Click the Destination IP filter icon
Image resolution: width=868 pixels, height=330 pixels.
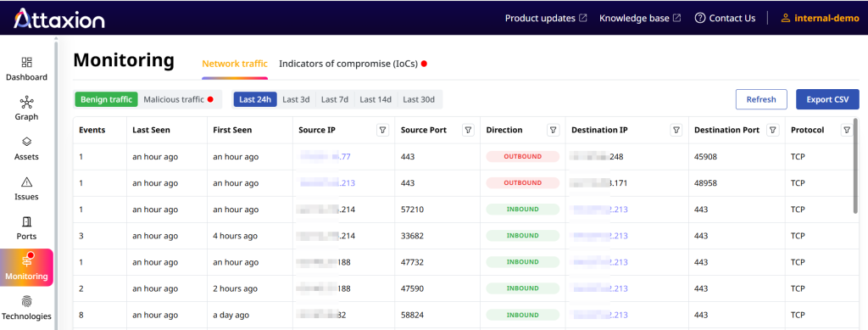(x=676, y=130)
